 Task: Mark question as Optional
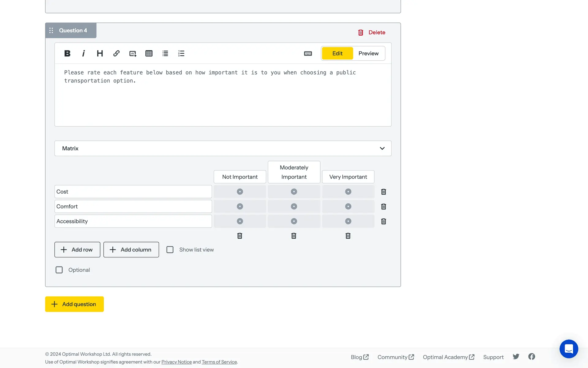(59, 270)
